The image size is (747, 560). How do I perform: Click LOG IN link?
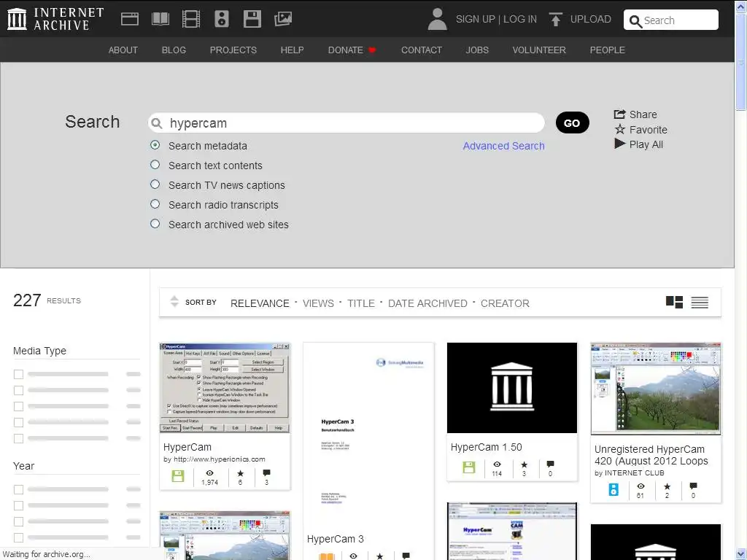click(520, 19)
